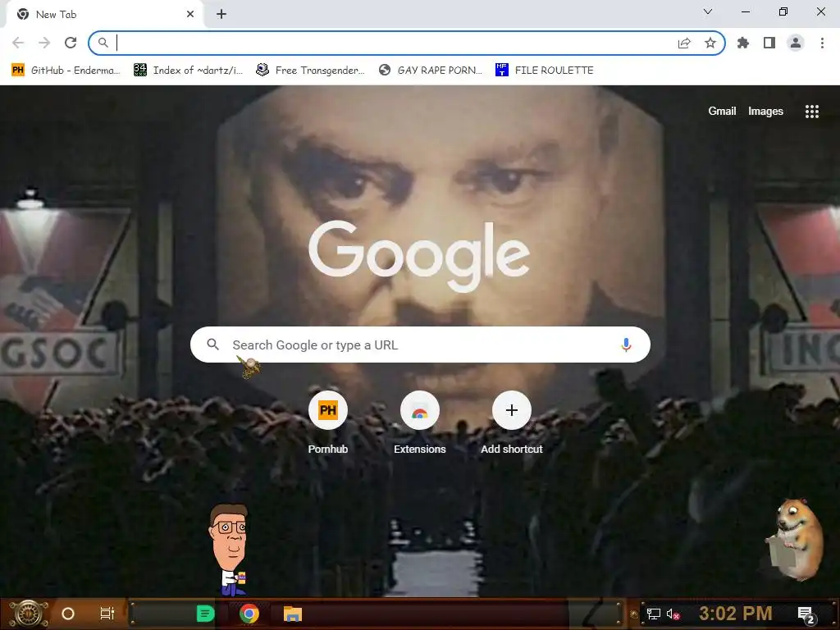Open a new tab with the plus button

point(221,15)
